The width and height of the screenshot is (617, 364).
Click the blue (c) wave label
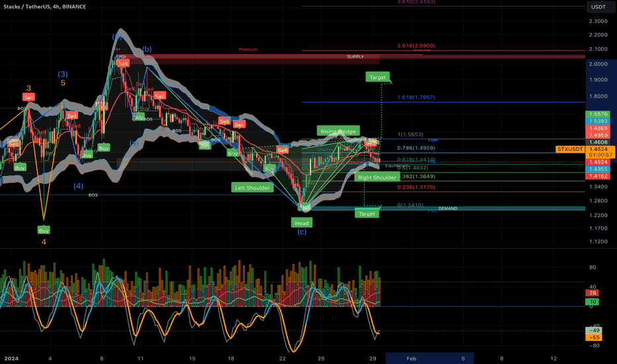click(x=302, y=232)
